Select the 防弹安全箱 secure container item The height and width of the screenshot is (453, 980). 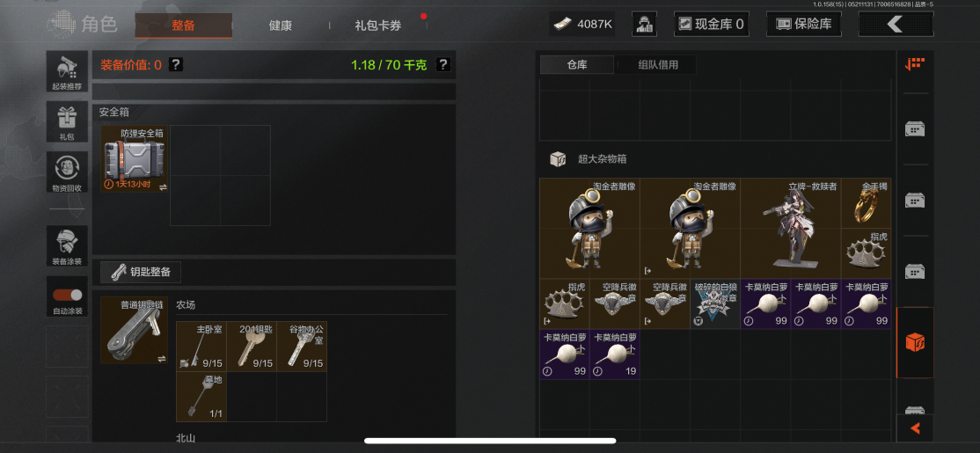[x=135, y=158]
